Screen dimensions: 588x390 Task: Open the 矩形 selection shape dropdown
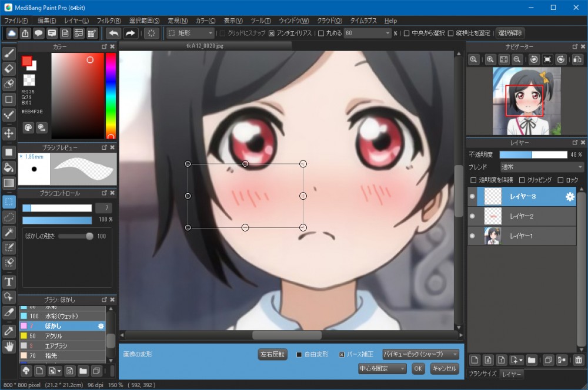point(191,33)
